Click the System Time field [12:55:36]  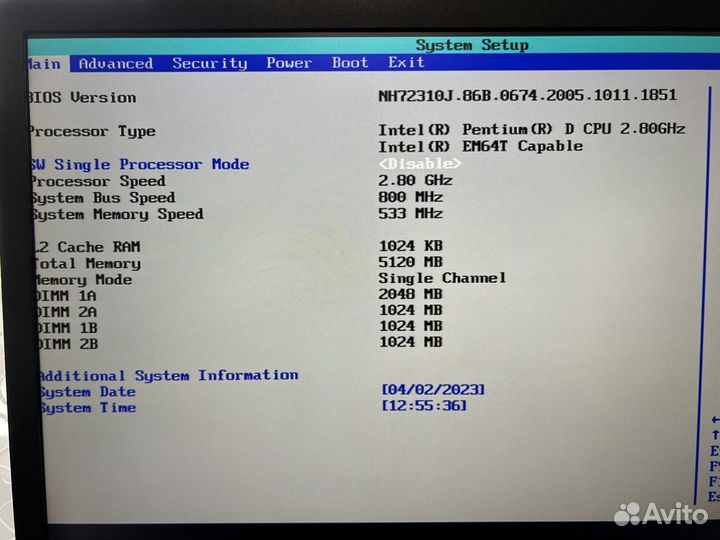424,405
